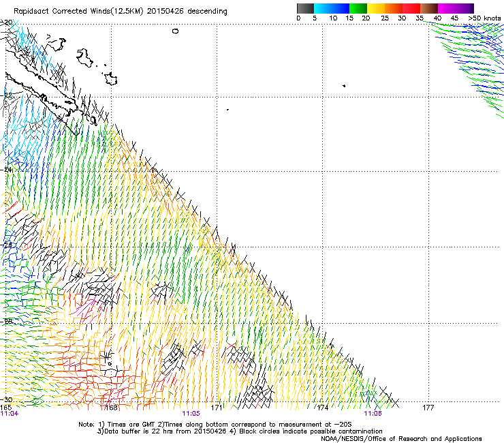504x443 pixels.
Task: Click longitude label '165' on bottom axis
Action: (6, 408)
